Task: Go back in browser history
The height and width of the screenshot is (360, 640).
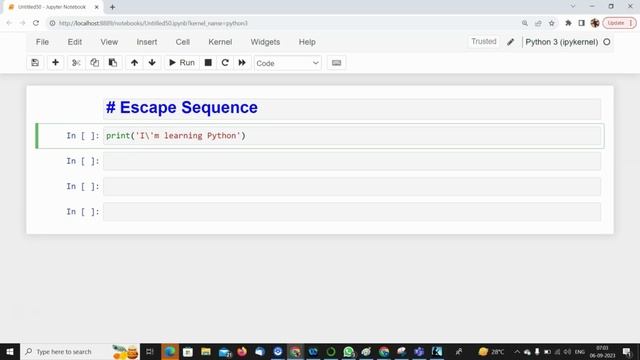Action: point(9,23)
